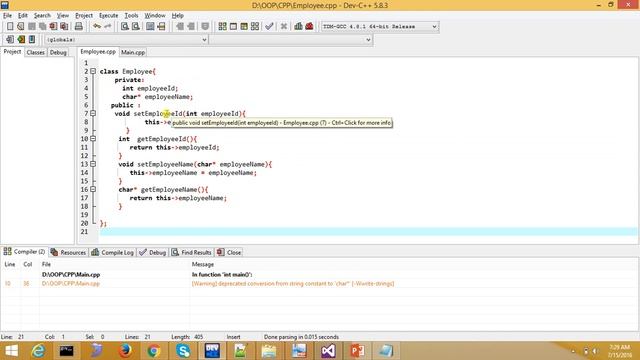Open Internet Explorer from the taskbar
The height and width of the screenshot is (360, 640).
tap(38, 351)
